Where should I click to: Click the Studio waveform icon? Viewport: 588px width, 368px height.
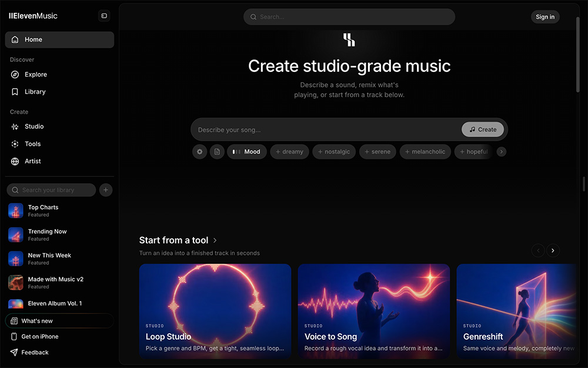(15, 127)
